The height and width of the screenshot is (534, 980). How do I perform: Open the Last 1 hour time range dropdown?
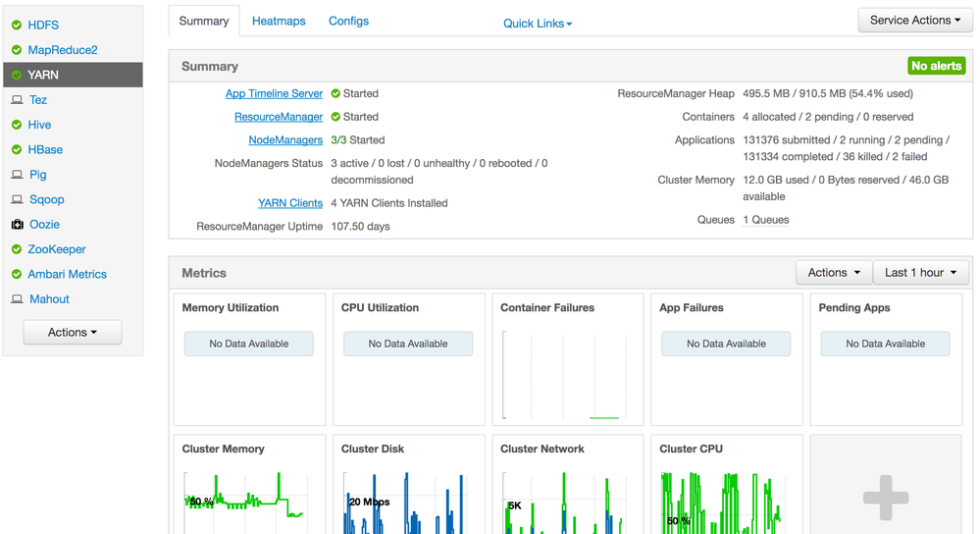(921, 273)
